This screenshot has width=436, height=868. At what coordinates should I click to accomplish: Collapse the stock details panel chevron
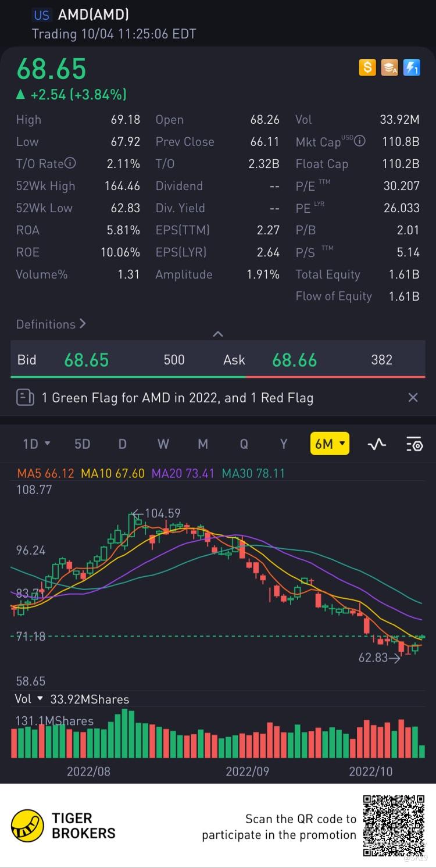coord(218,334)
